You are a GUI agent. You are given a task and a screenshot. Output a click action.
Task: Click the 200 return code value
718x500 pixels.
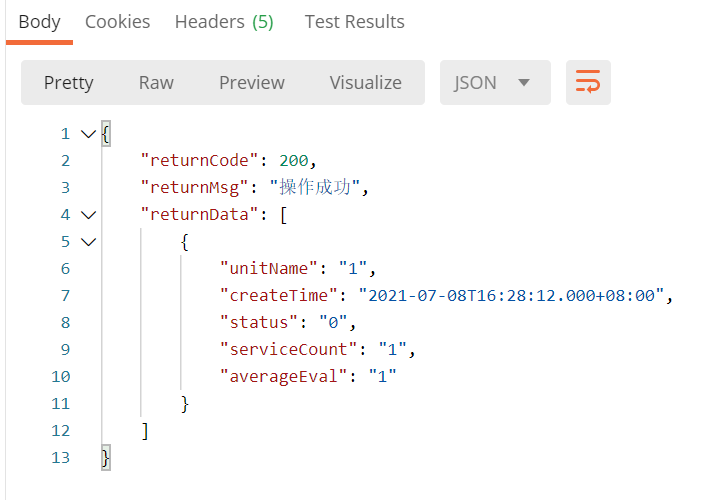[294, 161]
